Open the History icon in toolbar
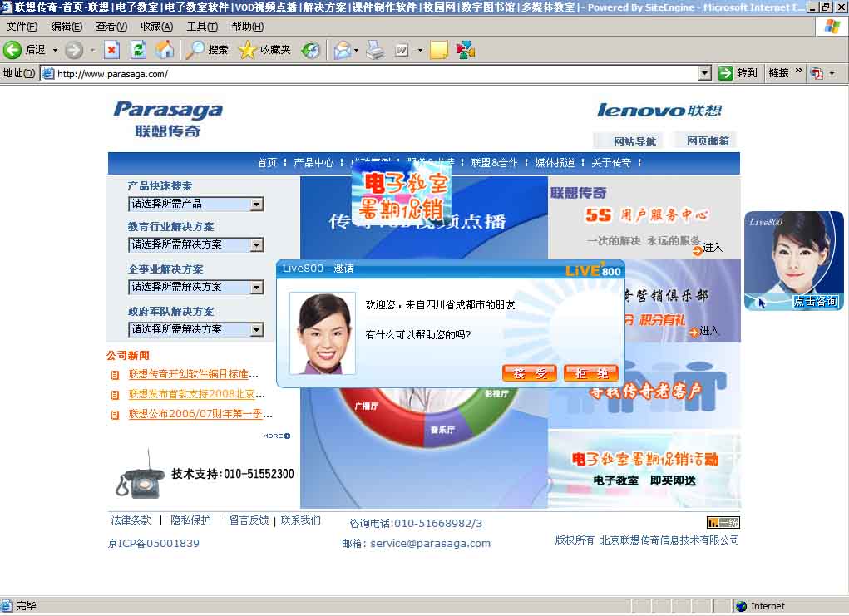 click(311, 50)
